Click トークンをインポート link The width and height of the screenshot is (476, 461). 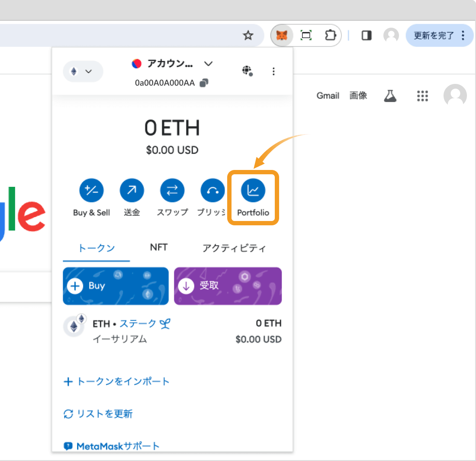(116, 381)
